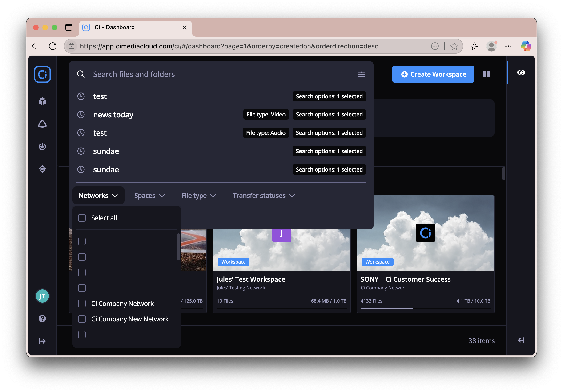Open the help question mark icon
Viewport: 563px width, 392px height.
42,318
